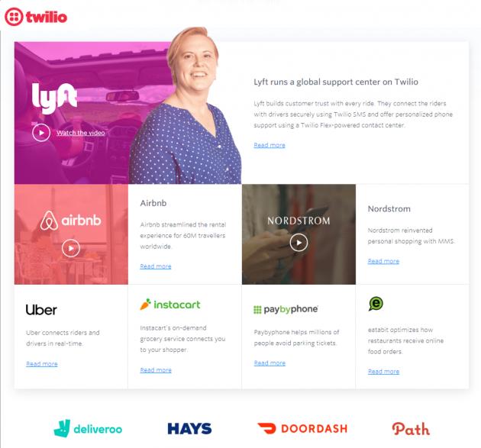Image resolution: width=481 pixels, height=448 pixels.
Task: Click the DoorDash logo
Action: pos(302,428)
